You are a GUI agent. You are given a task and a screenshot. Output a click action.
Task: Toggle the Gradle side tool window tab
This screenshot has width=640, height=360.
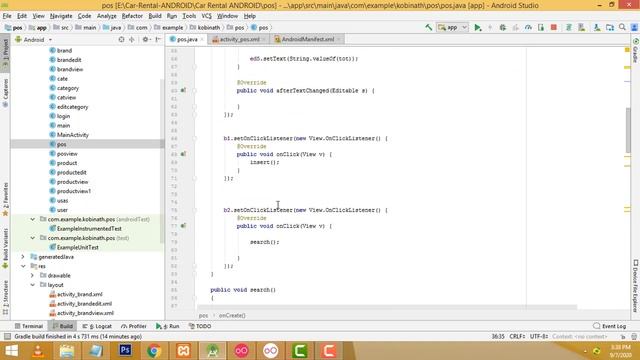point(636,51)
